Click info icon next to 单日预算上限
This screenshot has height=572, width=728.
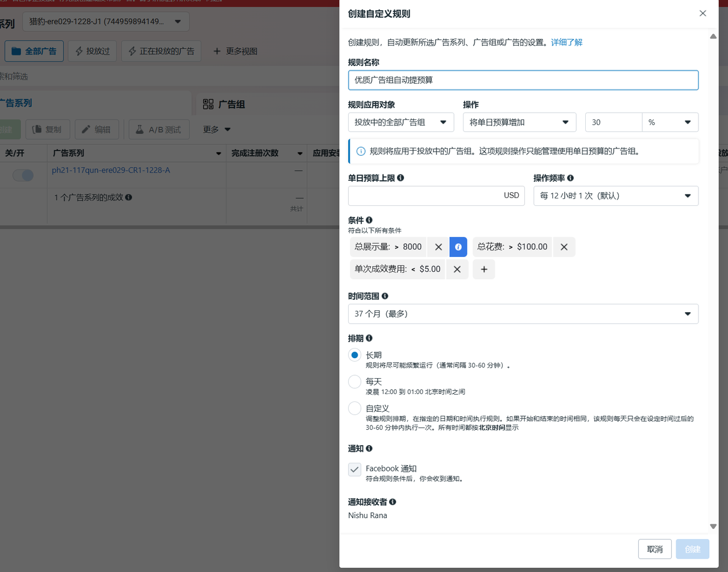point(400,178)
